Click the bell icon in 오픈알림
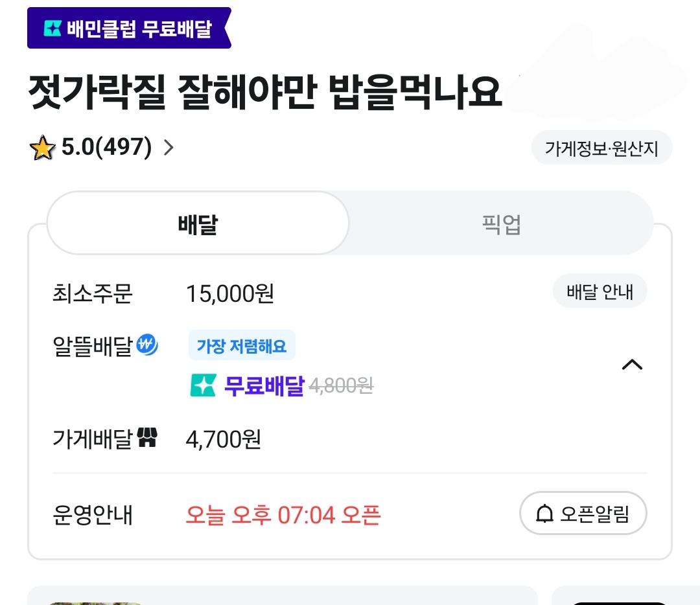The image size is (700, 605). point(544,514)
